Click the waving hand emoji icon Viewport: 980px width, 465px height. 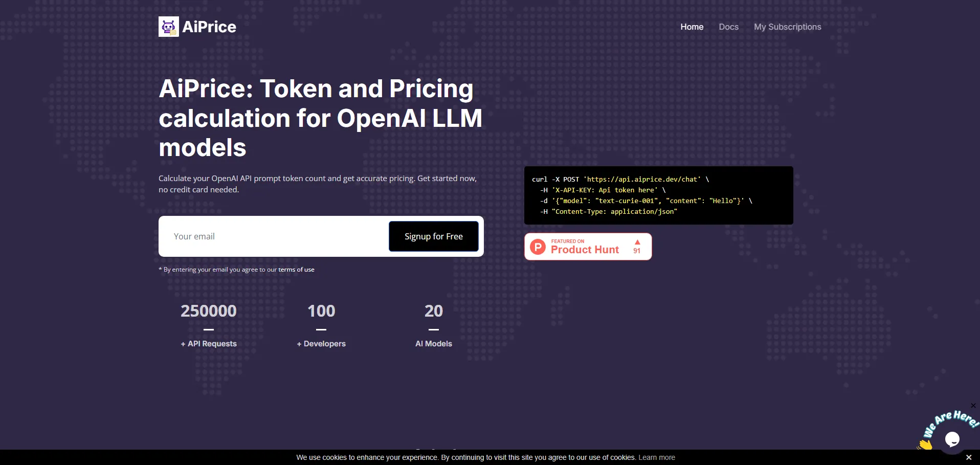point(925,445)
